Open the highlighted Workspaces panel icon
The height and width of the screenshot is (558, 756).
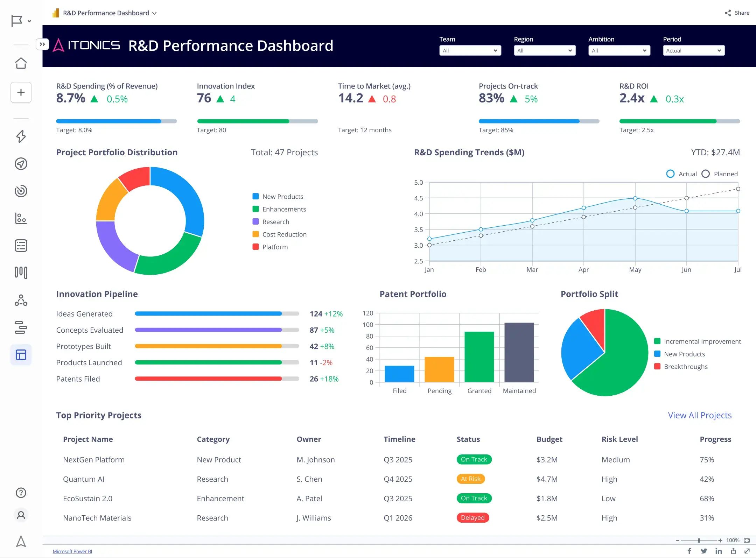(x=21, y=354)
